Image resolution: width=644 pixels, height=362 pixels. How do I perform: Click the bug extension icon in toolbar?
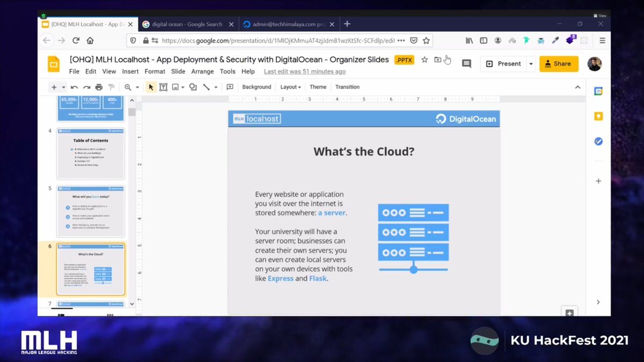click(540, 40)
